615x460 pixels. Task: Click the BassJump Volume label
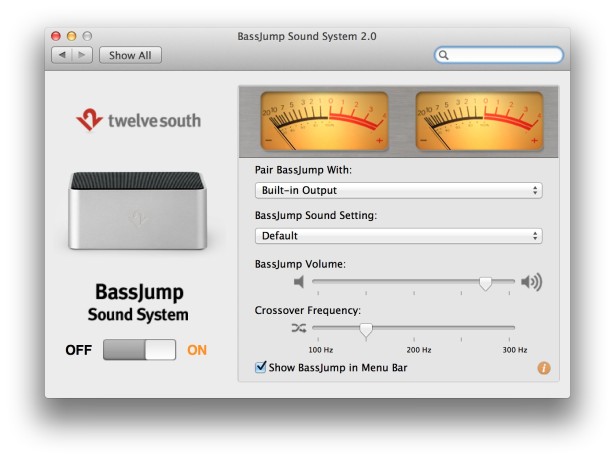point(300,264)
